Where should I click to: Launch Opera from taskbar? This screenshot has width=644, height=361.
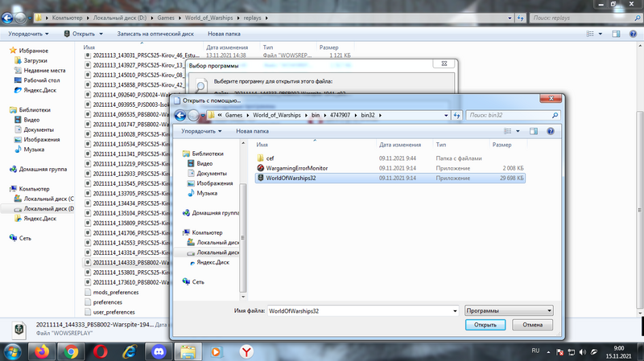100,352
